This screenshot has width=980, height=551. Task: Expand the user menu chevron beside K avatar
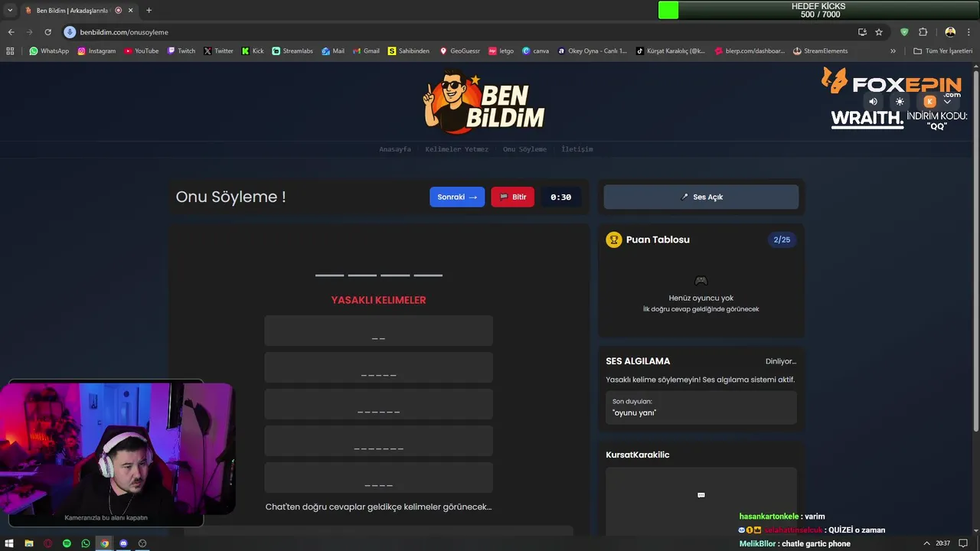click(947, 102)
